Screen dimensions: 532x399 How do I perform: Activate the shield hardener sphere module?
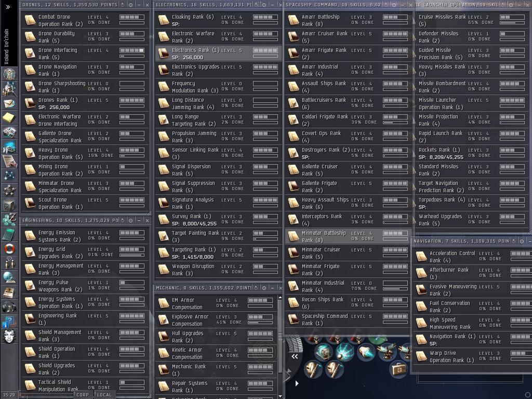[x=345, y=351]
